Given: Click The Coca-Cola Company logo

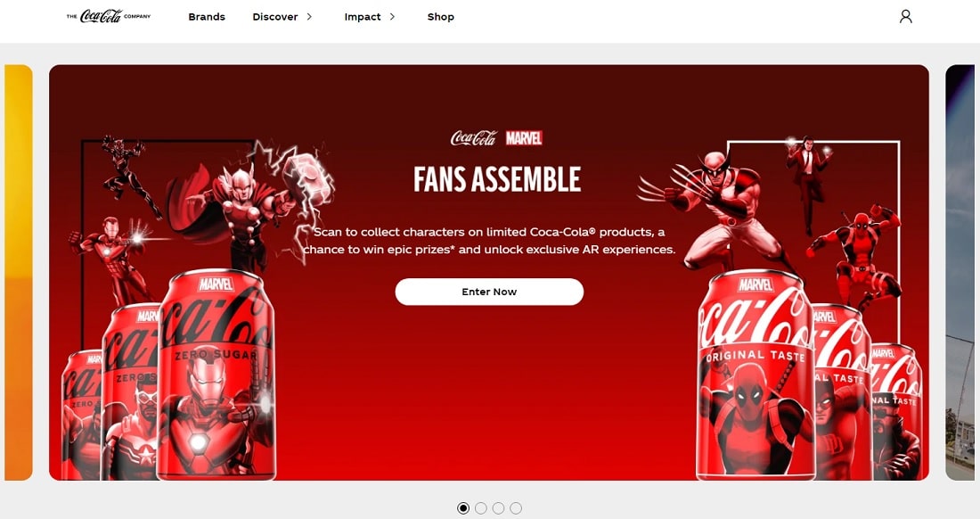Looking at the screenshot, I should click(x=109, y=16).
